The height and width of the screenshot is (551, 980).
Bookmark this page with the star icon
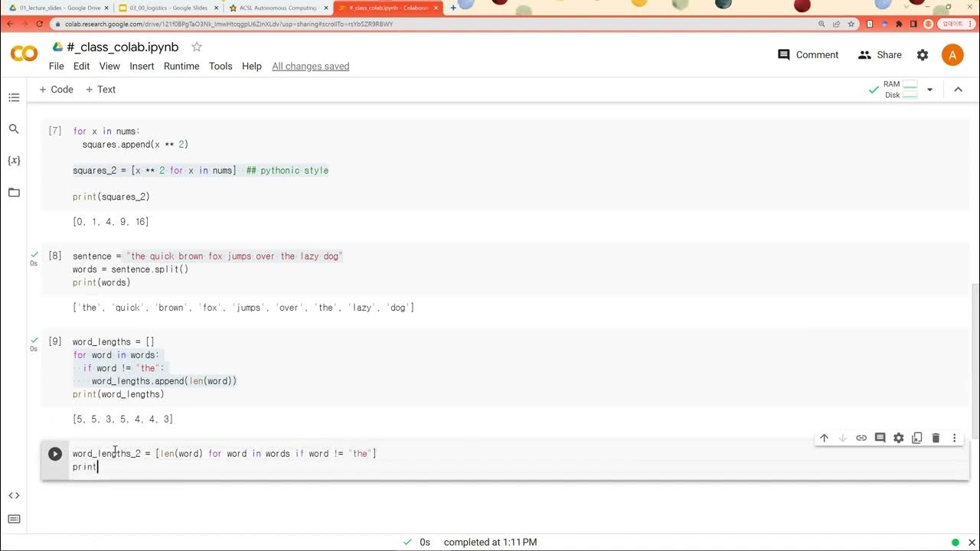(x=851, y=24)
